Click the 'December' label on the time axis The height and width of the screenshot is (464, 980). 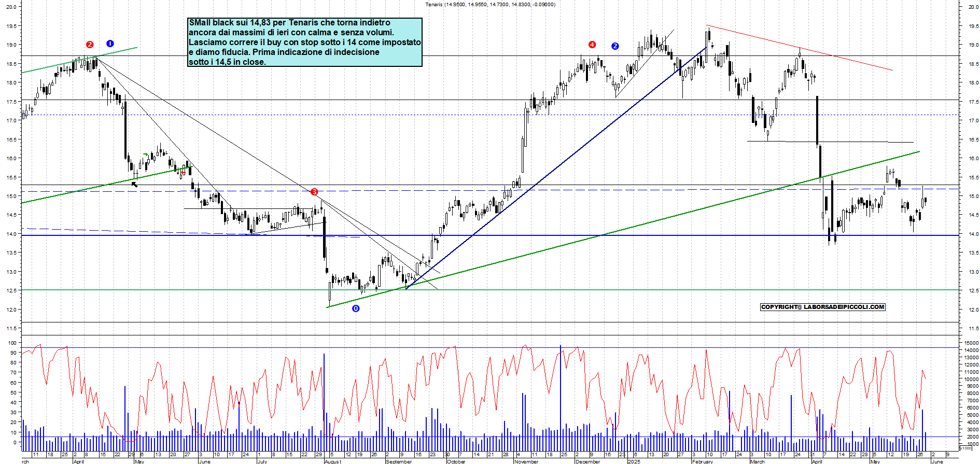click(588, 461)
